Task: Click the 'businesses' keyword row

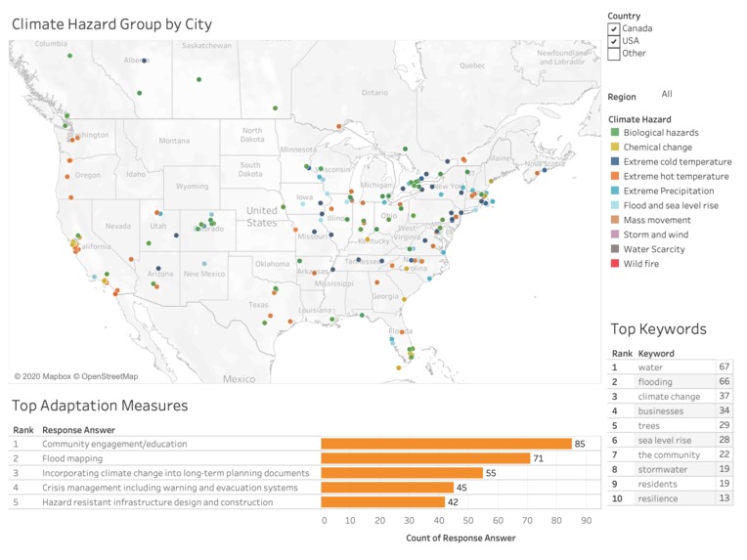Action: pyautogui.click(x=670, y=410)
